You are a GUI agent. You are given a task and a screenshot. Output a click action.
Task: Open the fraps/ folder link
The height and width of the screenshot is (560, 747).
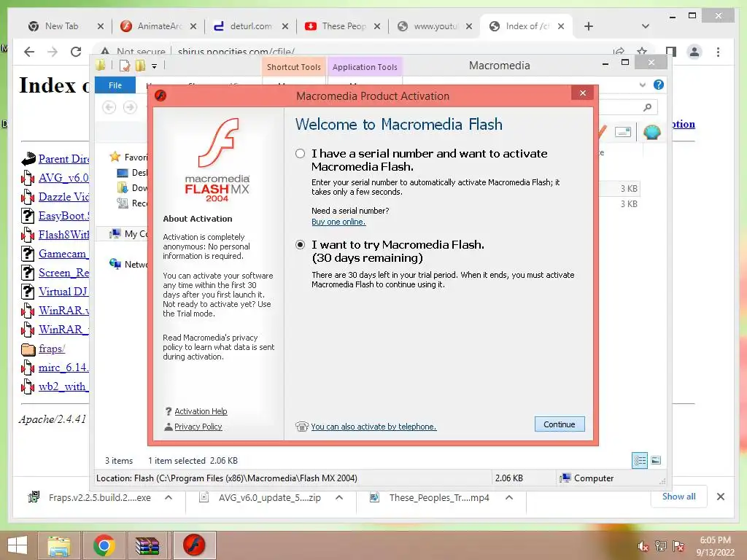[52, 349]
